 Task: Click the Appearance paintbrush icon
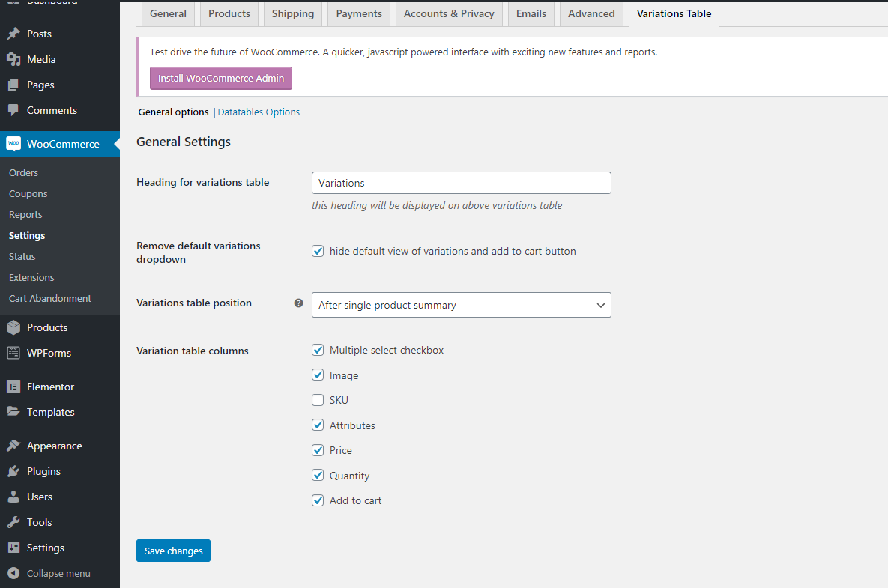(13, 446)
